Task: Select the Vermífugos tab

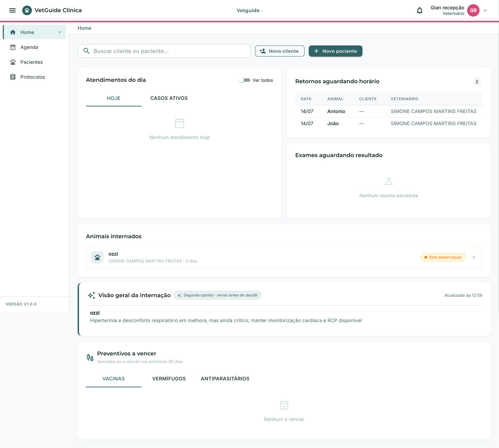Action: click(x=169, y=379)
